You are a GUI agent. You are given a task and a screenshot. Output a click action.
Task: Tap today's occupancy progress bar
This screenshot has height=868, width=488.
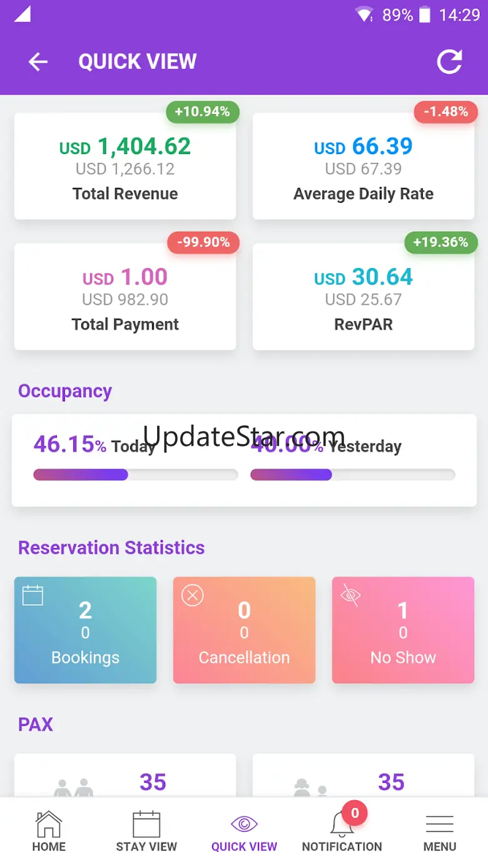(x=135, y=475)
